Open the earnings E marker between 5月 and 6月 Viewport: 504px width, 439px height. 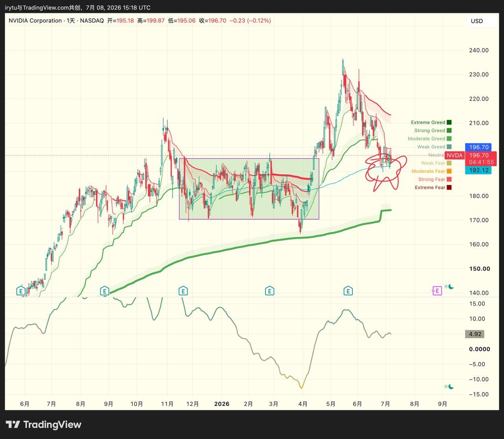(x=348, y=291)
